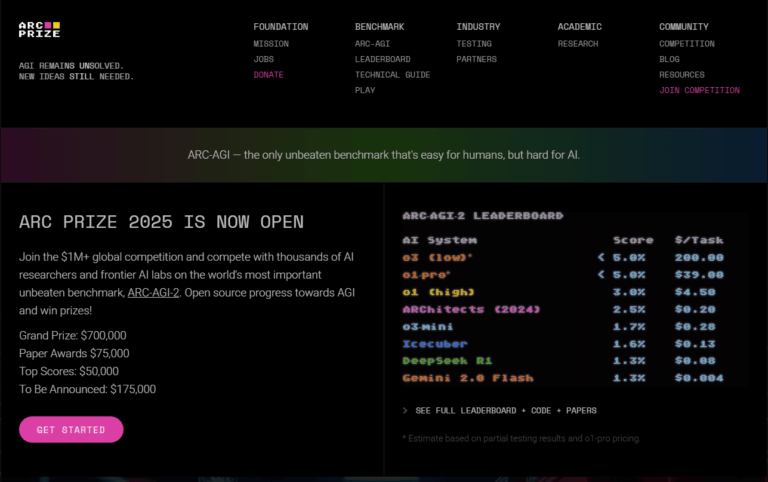Select the Foundation menu heading

coord(281,27)
